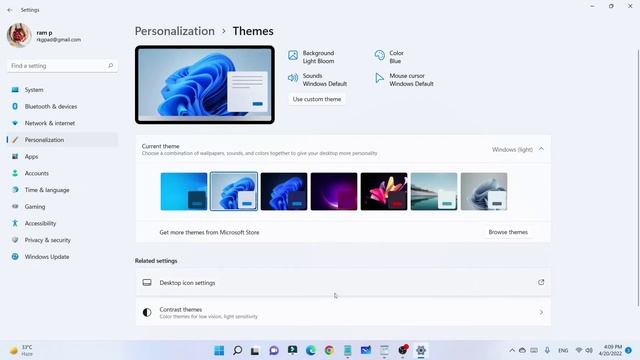Go back using the Settings back arrow
The width and height of the screenshot is (640, 360).
tap(10, 10)
